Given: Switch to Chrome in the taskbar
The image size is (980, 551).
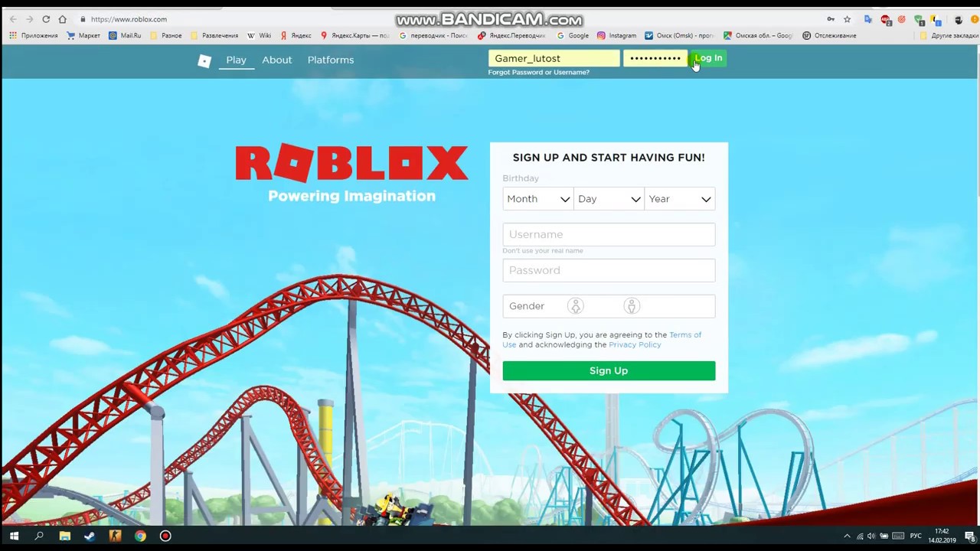Looking at the screenshot, I should [x=140, y=536].
